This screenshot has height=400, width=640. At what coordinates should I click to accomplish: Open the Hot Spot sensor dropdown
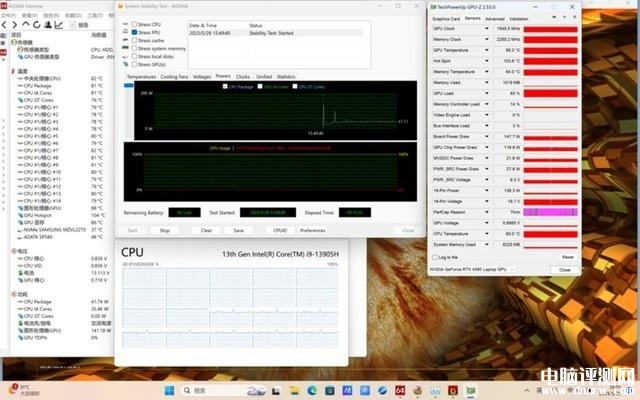click(x=487, y=61)
